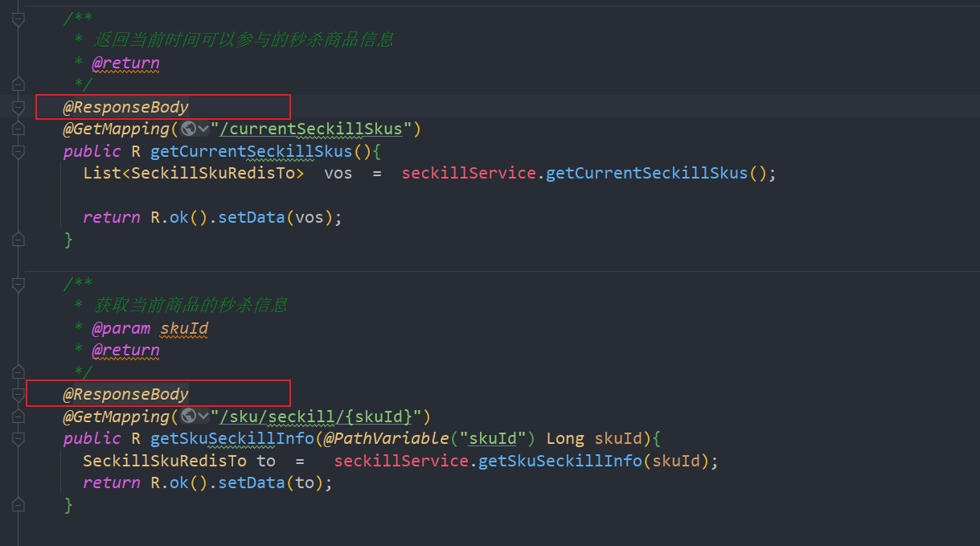Click the "return" keyword before R.ok().setData(vos)
The width and height of the screenshot is (980, 546).
click(x=112, y=217)
